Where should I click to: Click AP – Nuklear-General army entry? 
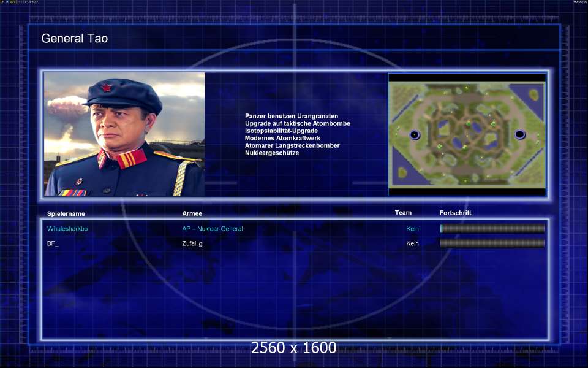tap(213, 229)
